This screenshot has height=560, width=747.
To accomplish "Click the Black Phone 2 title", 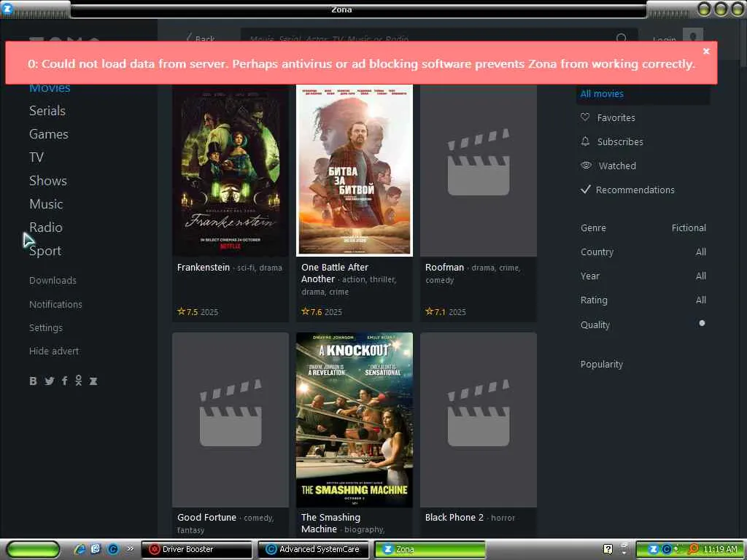I will [454, 518].
